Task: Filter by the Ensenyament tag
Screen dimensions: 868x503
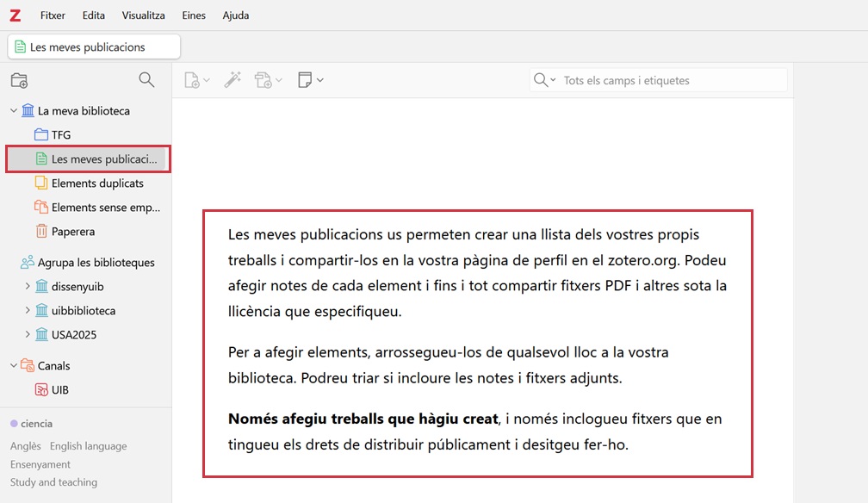Action: point(40,464)
